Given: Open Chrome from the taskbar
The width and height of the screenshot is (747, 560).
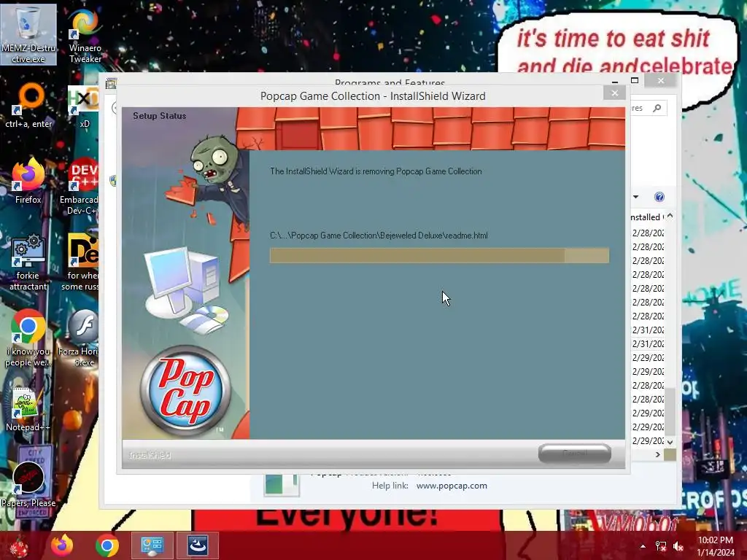Looking at the screenshot, I should click(107, 545).
